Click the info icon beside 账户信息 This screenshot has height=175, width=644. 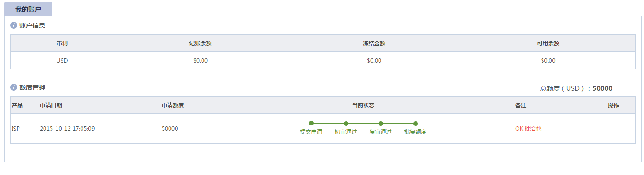[13, 25]
